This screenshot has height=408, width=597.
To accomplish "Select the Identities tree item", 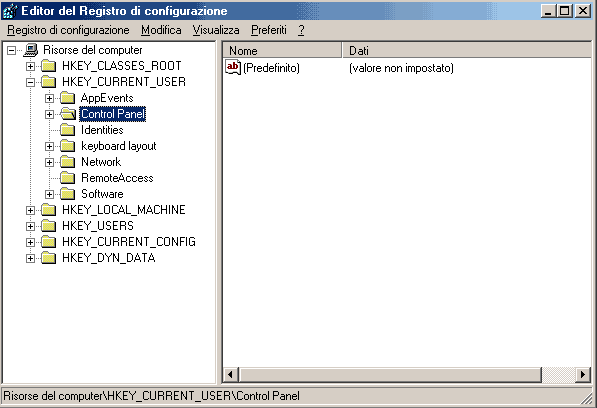I will tap(102, 130).
